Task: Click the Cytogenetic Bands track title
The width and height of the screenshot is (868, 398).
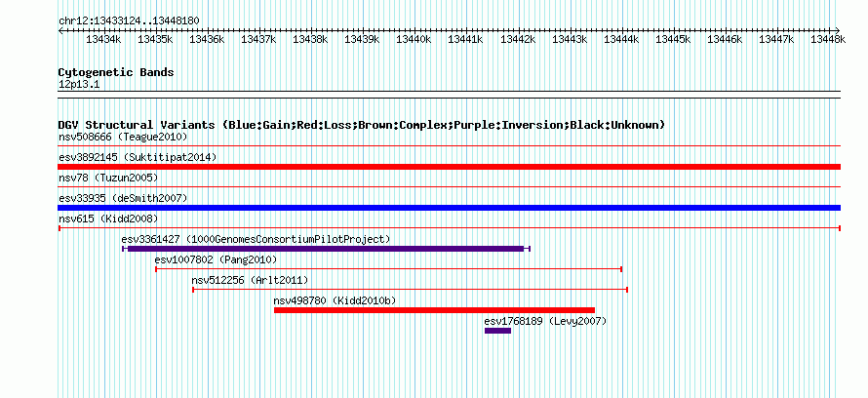Action: (x=116, y=72)
